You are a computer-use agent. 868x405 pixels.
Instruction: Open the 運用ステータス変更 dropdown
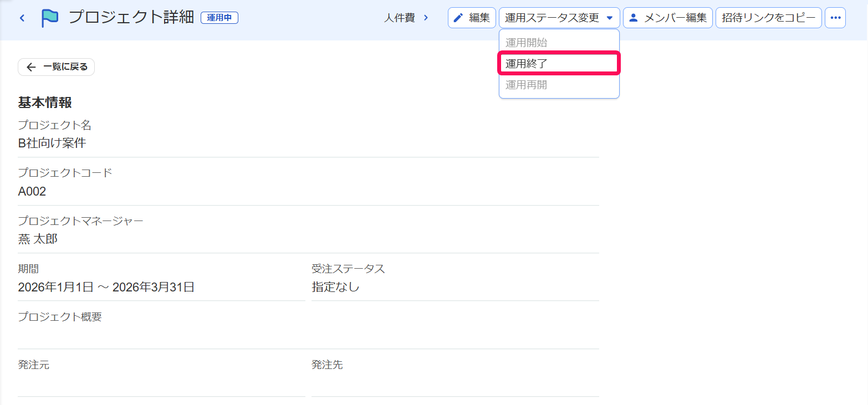[x=559, y=18]
